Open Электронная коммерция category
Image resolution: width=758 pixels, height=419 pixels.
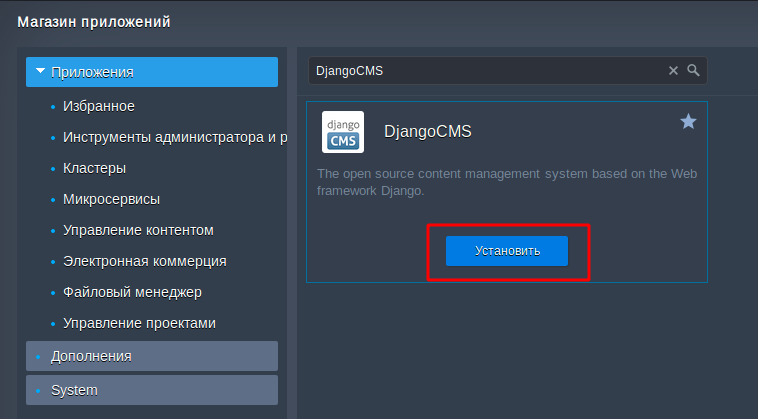click(x=145, y=261)
